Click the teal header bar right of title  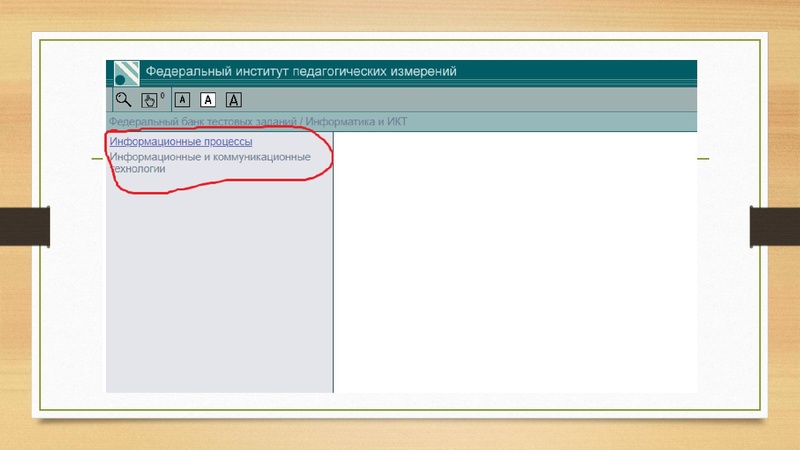[580, 71]
